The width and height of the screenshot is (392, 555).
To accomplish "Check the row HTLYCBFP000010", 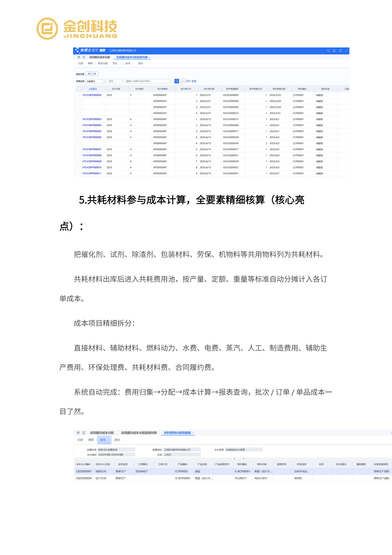I will (x=79, y=167).
